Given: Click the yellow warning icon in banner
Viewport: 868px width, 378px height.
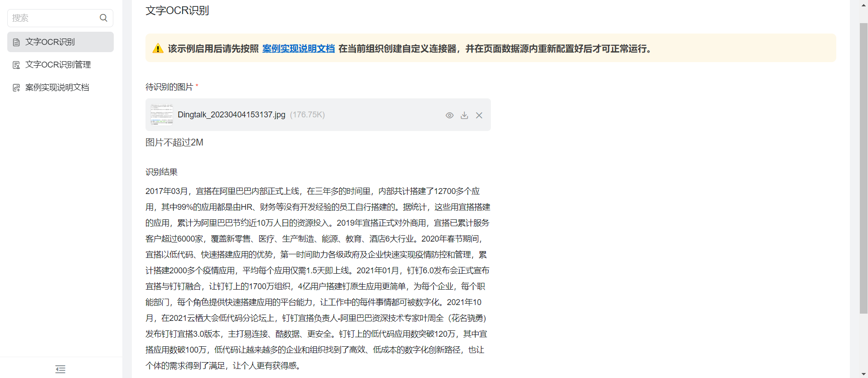Looking at the screenshot, I should [158, 48].
